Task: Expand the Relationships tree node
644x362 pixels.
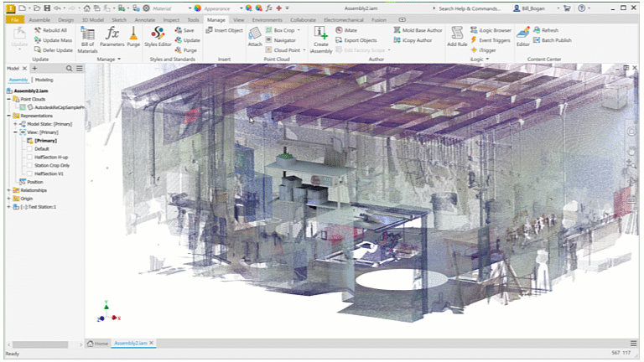Action: pyautogui.click(x=8, y=190)
